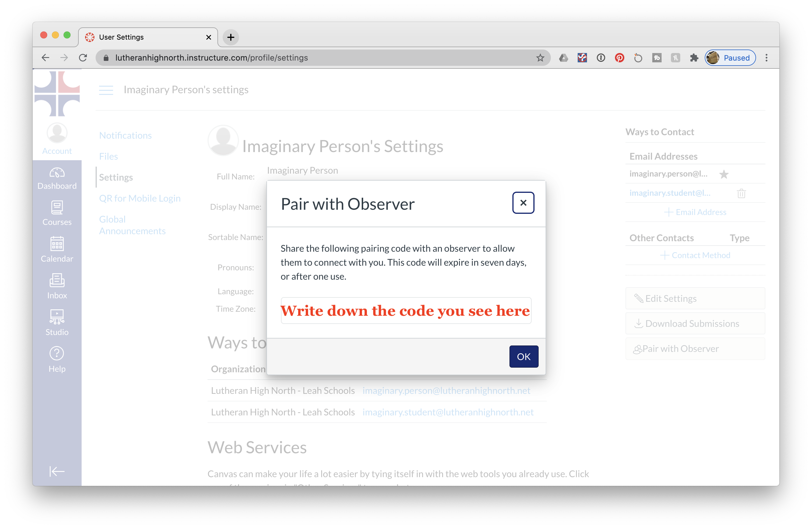This screenshot has width=812, height=529.
Task: Collapse the global navigation sidebar
Action: click(57, 471)
